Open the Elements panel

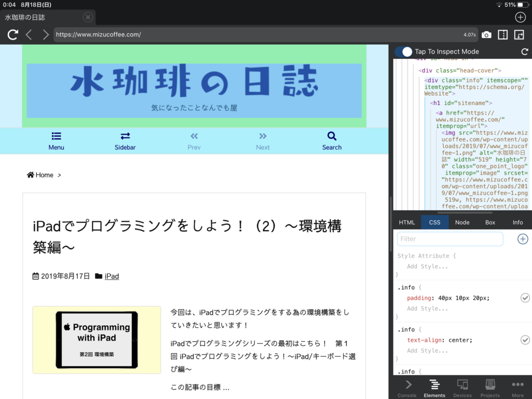click(434, 388)
